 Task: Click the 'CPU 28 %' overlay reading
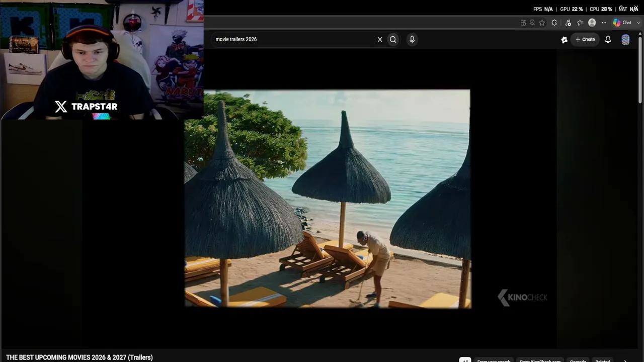click(x=601, y=9)
